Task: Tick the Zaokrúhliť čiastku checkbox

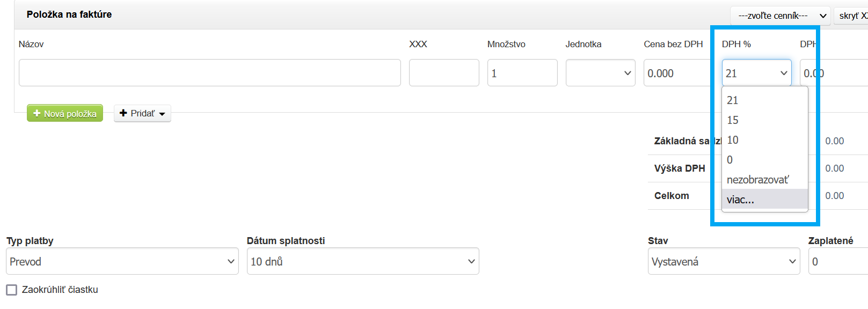Action: click(x=12, y=290)
